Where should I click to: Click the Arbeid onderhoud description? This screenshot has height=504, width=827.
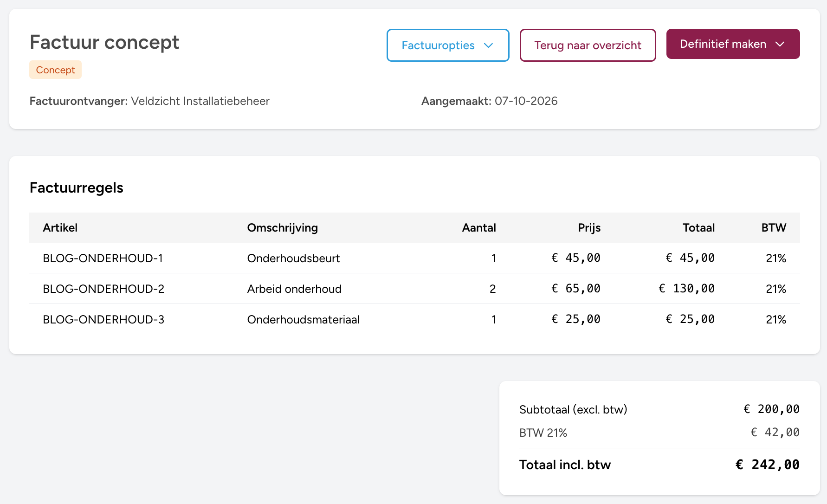click(x=294, y=289)
